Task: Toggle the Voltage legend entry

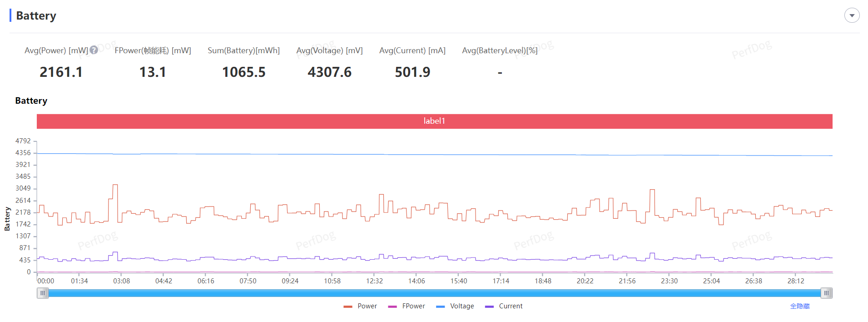Action: coord(455,306)
